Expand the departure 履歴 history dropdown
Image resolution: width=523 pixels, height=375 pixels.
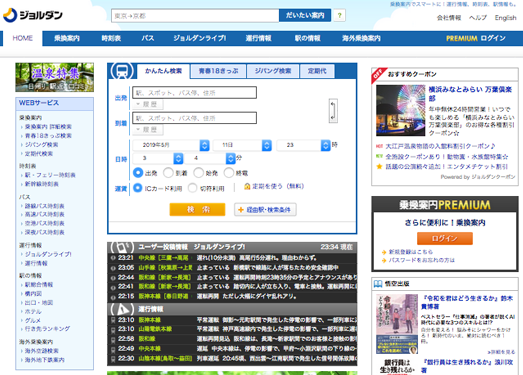pyautogui.click(x=148, y=104)
